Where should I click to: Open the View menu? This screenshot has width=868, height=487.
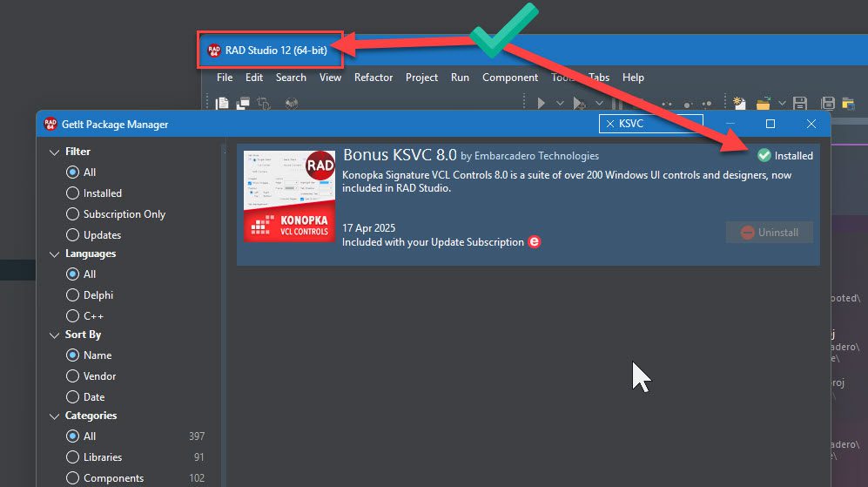pyautogui.click(x=331, y=78)
